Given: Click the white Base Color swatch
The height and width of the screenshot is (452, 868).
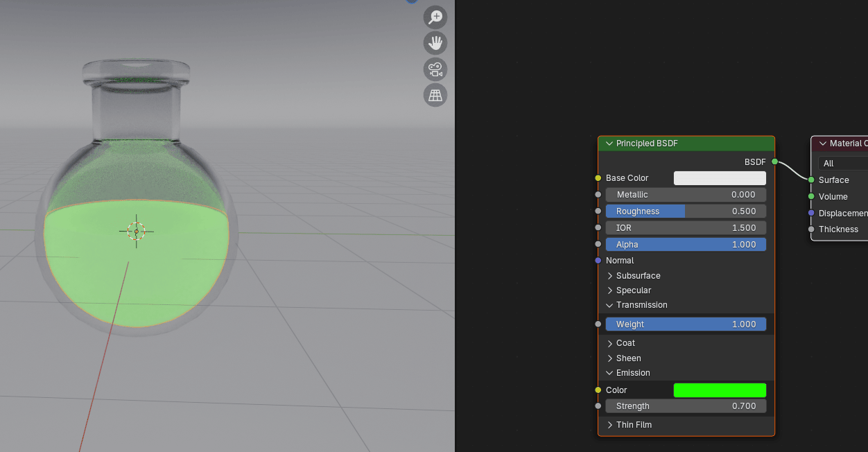Looking at the screenshot, I should pos(720,178).
